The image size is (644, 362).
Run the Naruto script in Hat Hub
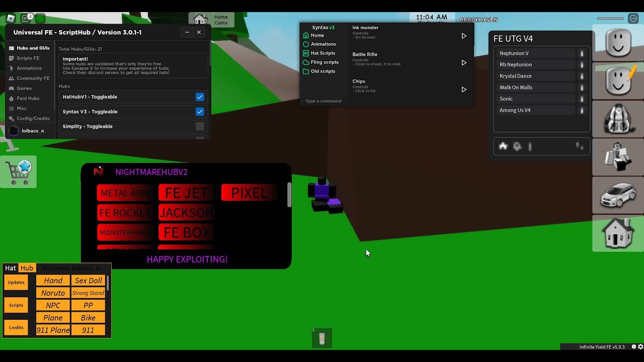click(x=53, y=293)
